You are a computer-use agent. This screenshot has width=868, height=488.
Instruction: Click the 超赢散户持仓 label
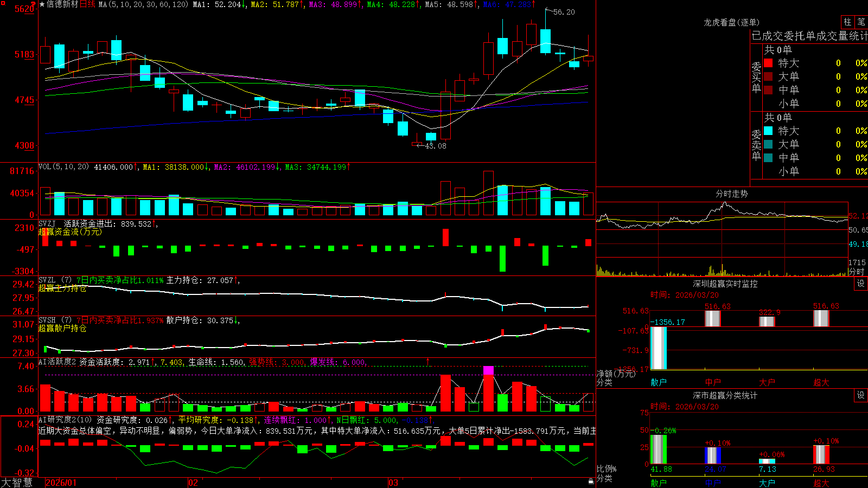[x=62, y=328]
